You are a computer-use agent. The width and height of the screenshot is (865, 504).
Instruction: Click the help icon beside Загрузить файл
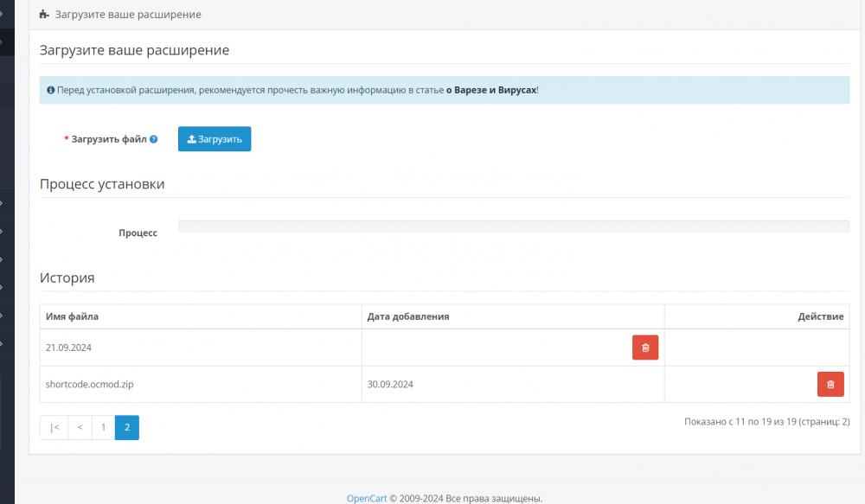(x=153, y=139)
